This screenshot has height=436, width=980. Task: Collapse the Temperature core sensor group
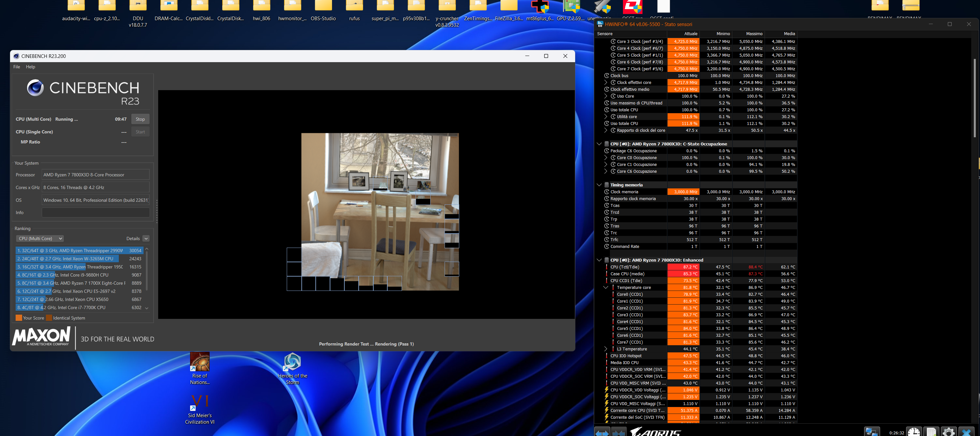tap(606, 287)
